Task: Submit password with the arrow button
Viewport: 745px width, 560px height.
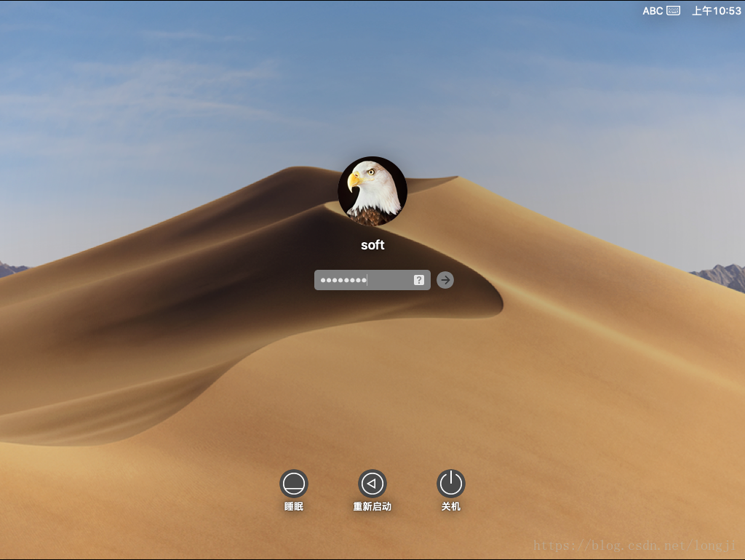Action: tap(445, 280)
